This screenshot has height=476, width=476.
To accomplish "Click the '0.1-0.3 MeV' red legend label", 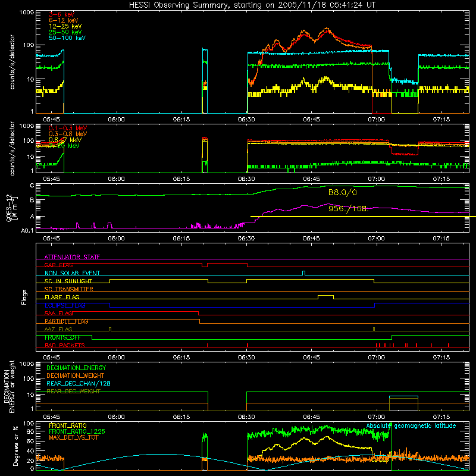I will (68, 128).
